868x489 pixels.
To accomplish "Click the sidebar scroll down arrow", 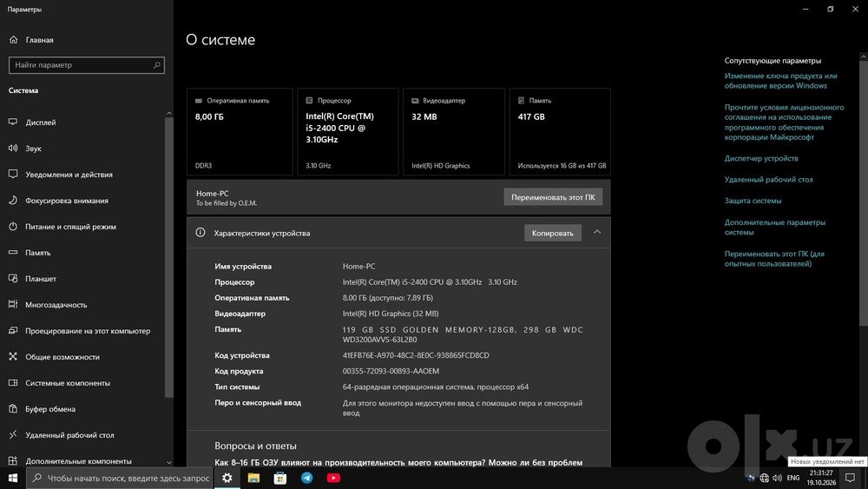I will coord(169,462).
